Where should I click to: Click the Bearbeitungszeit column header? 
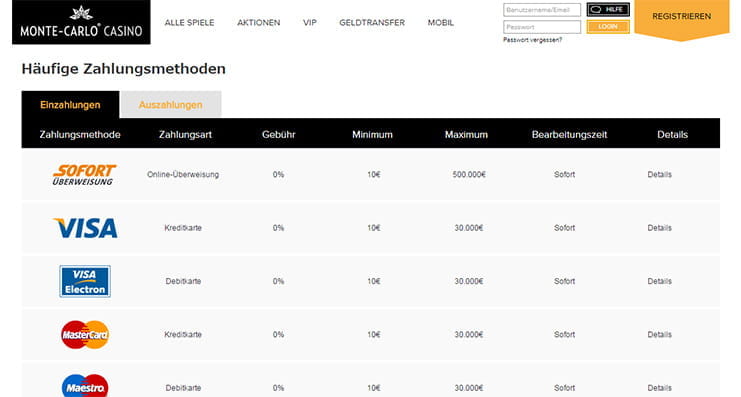(x=569, y=135)
